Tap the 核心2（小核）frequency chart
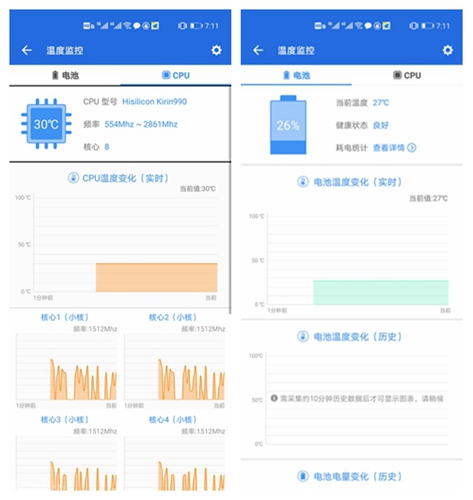 [x=174, y=367]
